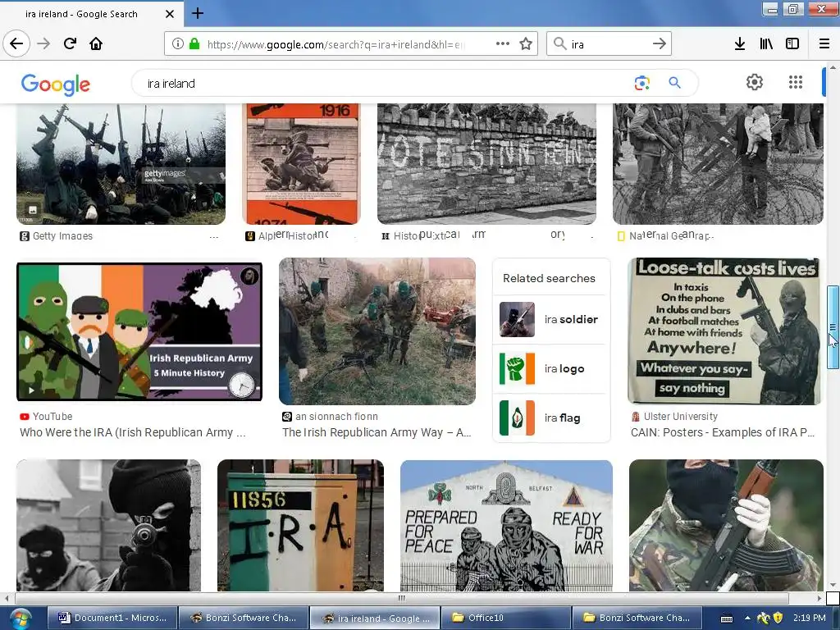Click the Google search magnifier button
This screenshot has width=840, height=630.
coord(674,83)
